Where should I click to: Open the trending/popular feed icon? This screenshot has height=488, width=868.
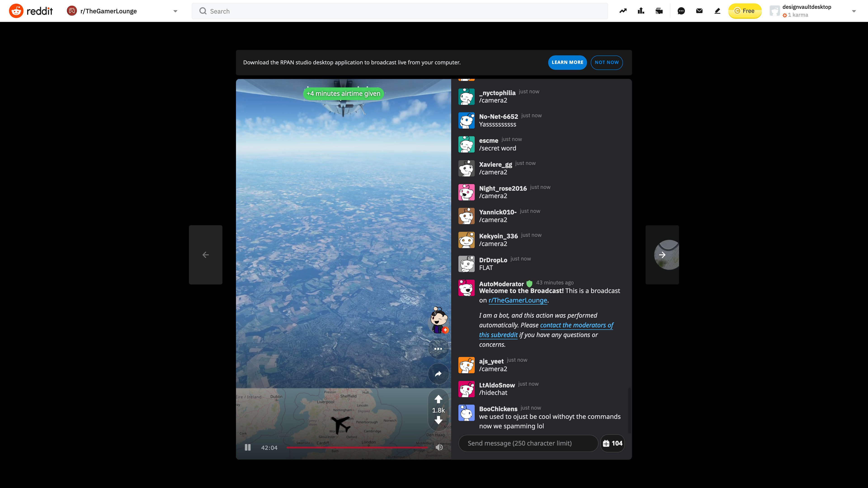623,11
